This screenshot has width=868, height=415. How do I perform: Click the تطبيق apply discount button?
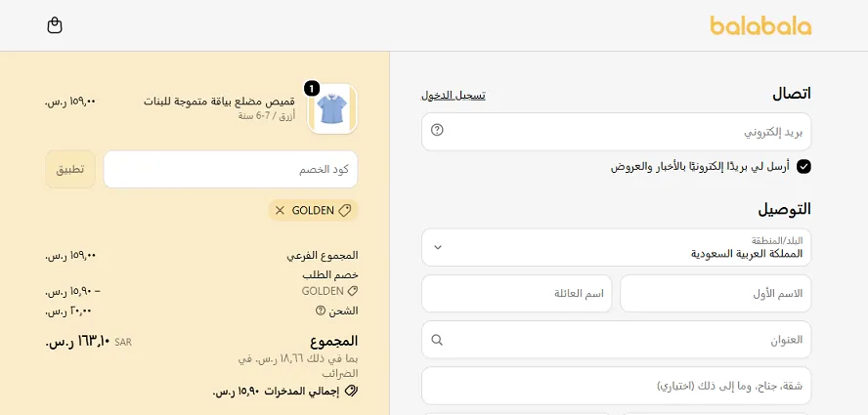click(x=70, y=169)
